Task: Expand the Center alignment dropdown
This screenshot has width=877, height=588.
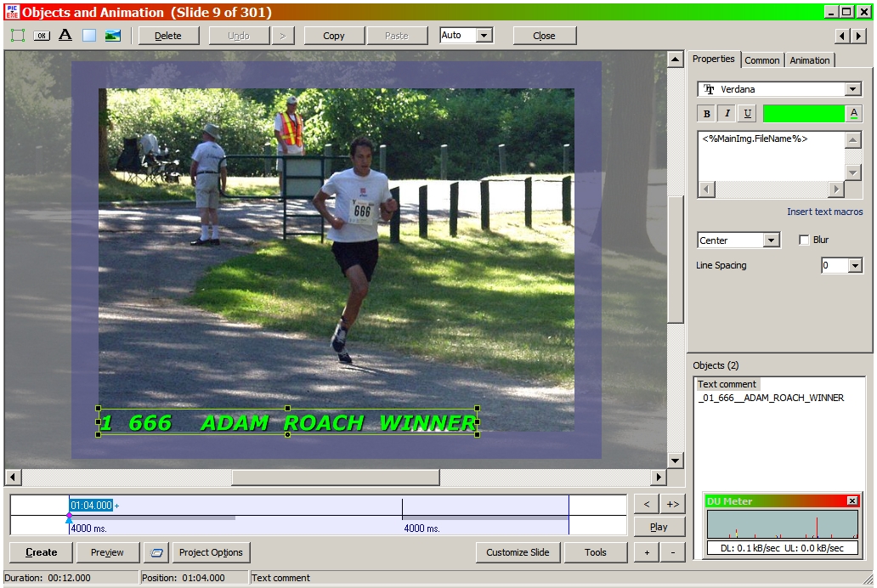Action: (x=771, y=240)
